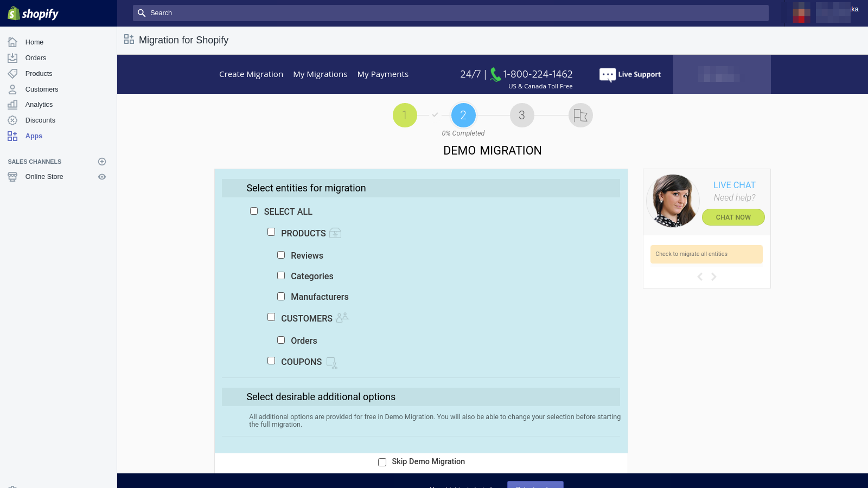Click the people icon beside CUSTOMERS

(342, 318)
